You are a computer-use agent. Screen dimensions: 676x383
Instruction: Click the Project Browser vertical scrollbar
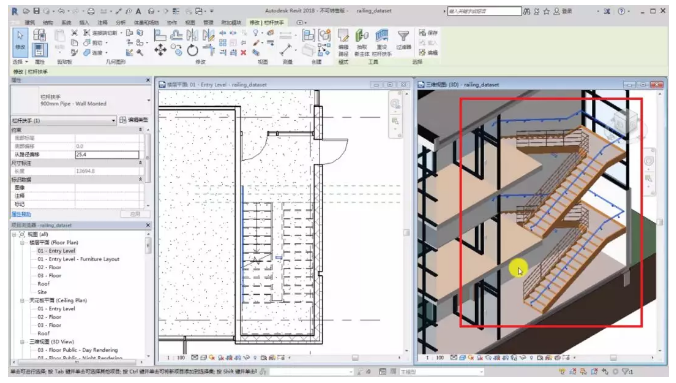pyautogui.click(x=148, y=245)
